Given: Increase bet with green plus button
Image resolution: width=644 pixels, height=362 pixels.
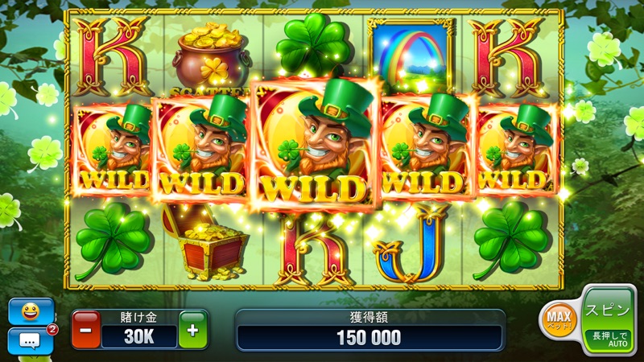Looking at the screenshot, I should click(x=193, y=330).
